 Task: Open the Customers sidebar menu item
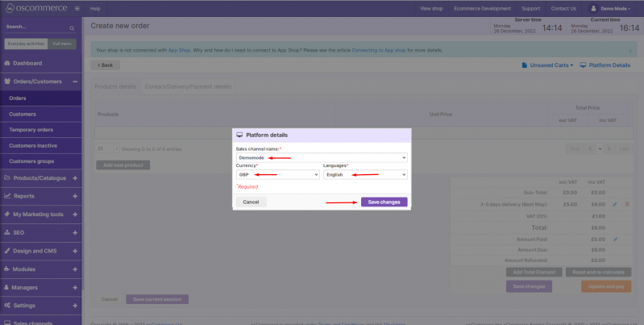(22, 114)
